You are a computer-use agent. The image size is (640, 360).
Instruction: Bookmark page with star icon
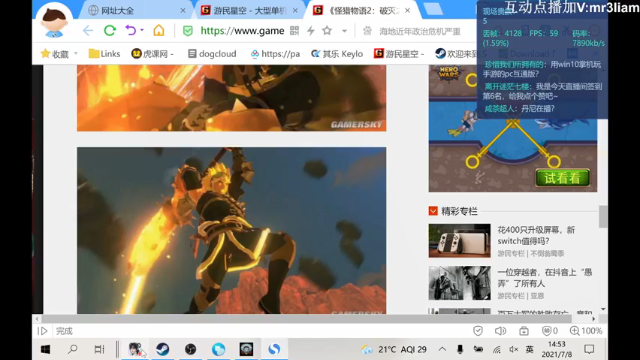327,31
